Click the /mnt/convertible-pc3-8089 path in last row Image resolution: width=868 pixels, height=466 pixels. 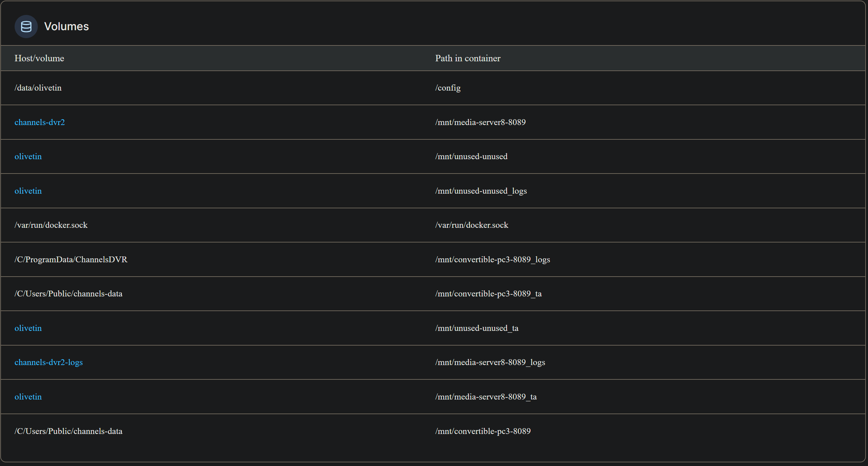pos(483,431)
